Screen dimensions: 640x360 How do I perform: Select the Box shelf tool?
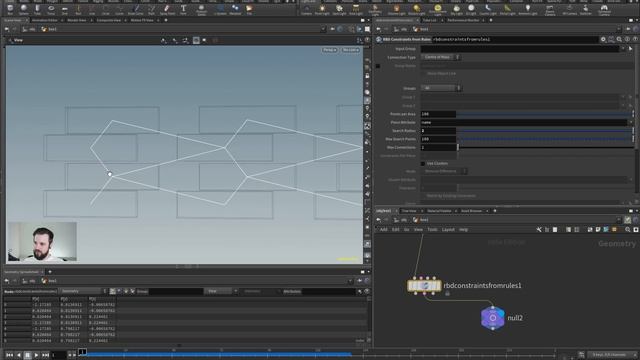10,9
